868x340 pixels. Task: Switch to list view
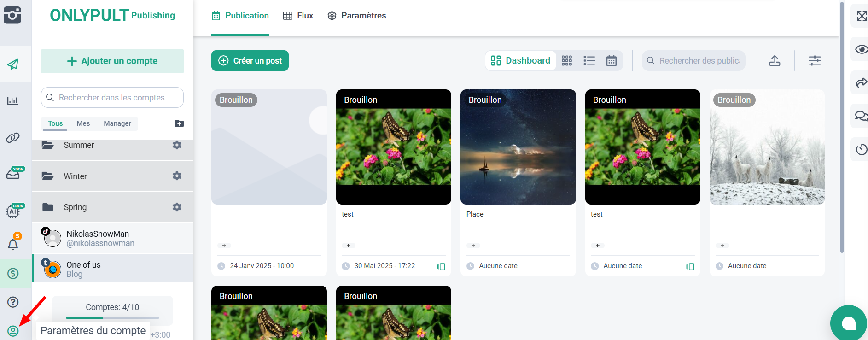coord(589,61)
